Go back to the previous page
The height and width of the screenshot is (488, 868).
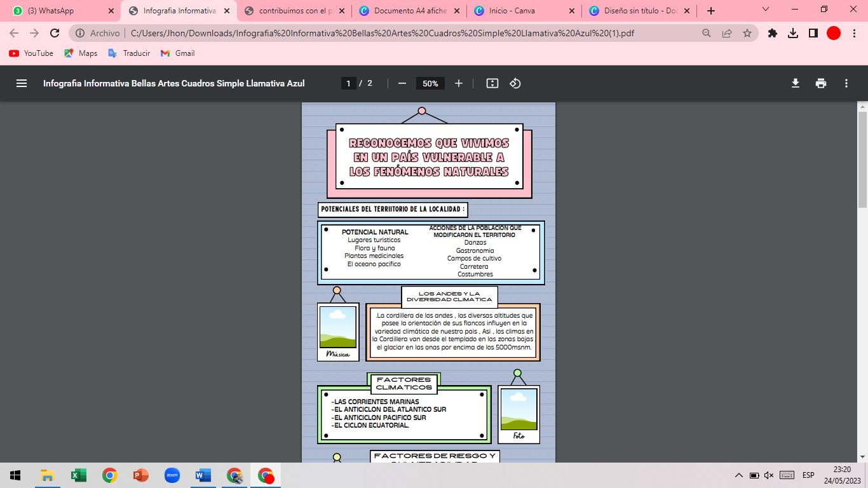14,33
